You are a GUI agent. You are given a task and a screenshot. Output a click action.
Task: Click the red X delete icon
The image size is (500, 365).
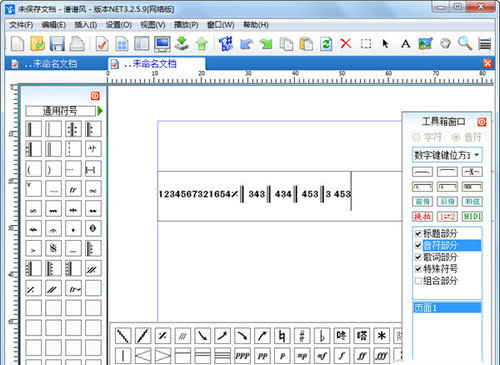pos(346,43)
